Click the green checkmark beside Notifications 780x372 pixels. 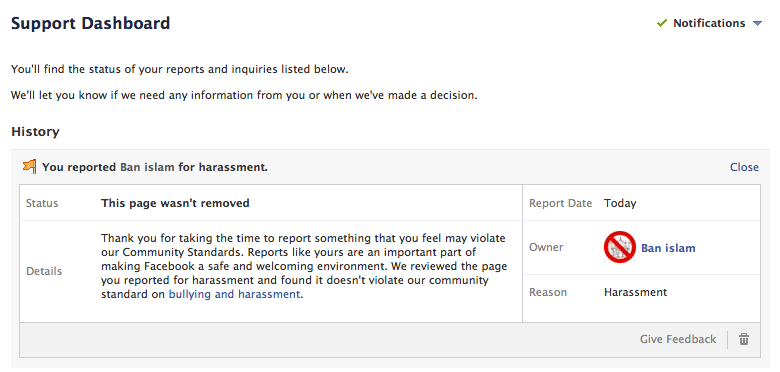pyautogui.click(x=661, y=23)
